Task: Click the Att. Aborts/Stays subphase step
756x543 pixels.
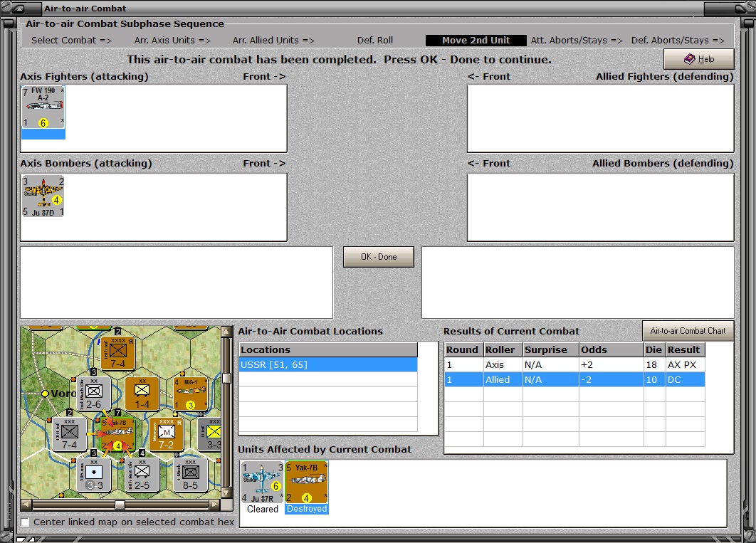Action: click(x=577, y=41)
